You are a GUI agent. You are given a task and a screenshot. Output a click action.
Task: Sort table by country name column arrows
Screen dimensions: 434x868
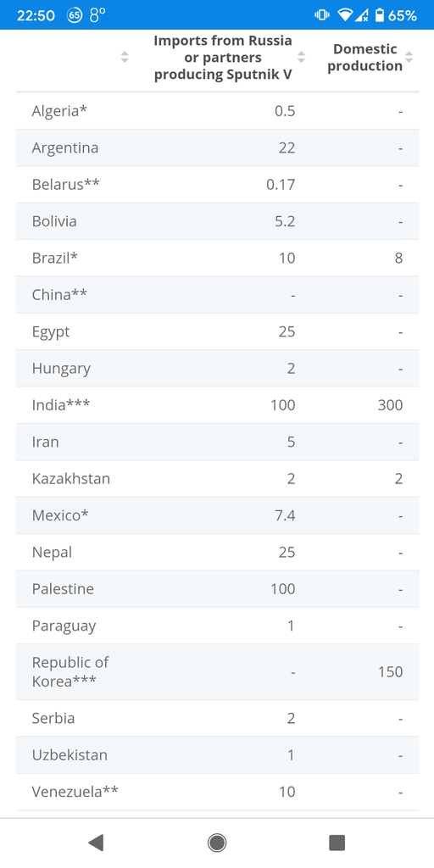tap(125, 57)
